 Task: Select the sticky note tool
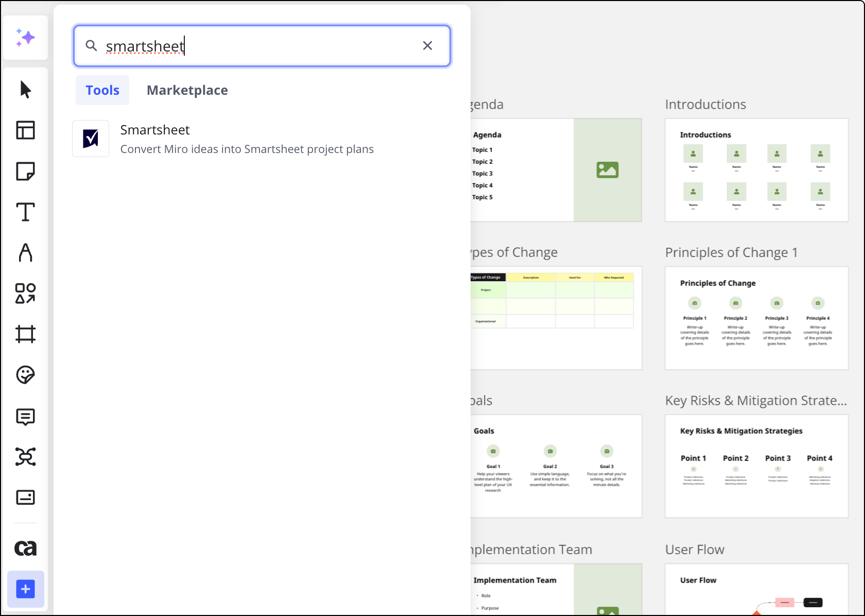pos(25,171)
